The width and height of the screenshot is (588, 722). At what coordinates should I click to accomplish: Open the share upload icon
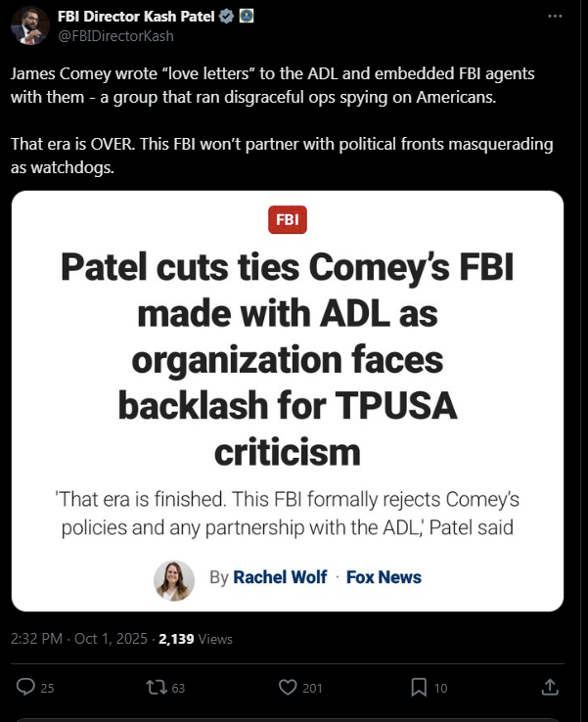coord(550,687)
